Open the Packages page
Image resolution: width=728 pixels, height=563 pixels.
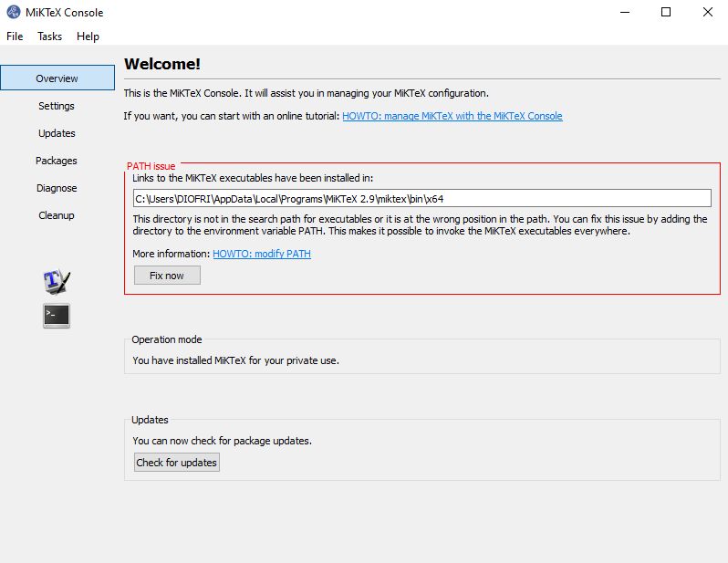57,161
